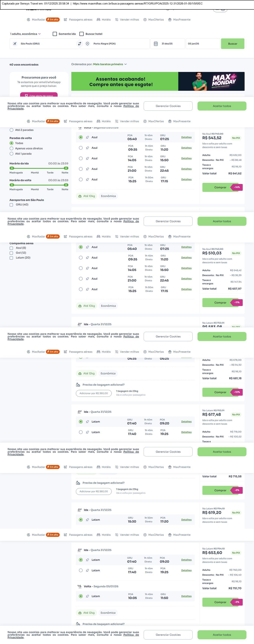The height and width of the screenshot is (644, 254).
Task: Click the 05 jan/26 return date field
Action: tap(202, 44)
